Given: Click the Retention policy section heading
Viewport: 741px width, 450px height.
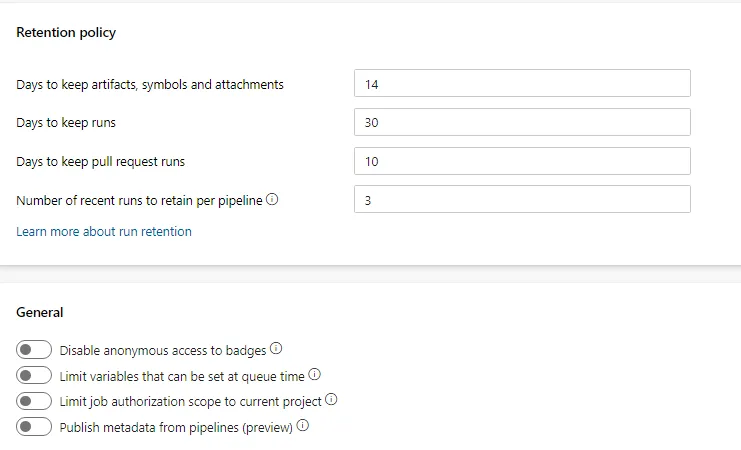Looking at the screenshot, I should [66, 32].
